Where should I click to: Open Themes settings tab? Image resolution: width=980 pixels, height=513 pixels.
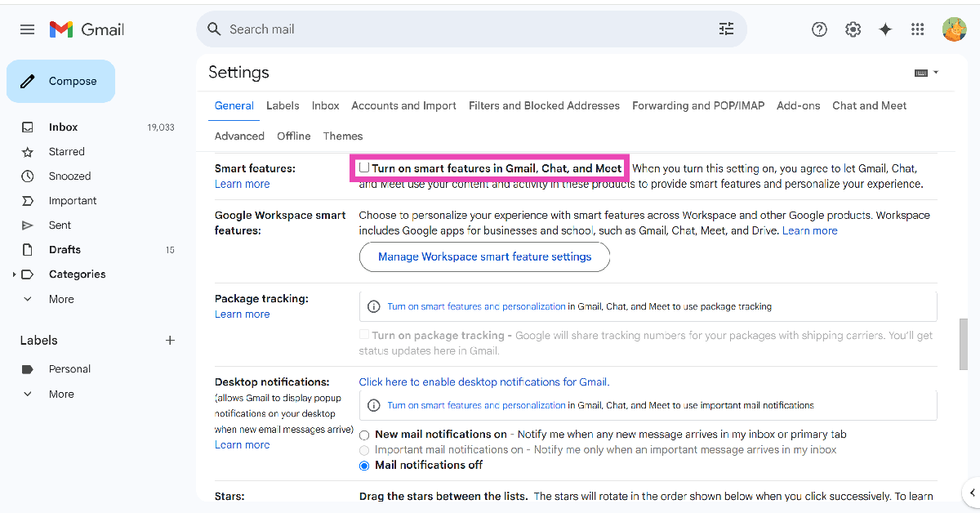343,136
